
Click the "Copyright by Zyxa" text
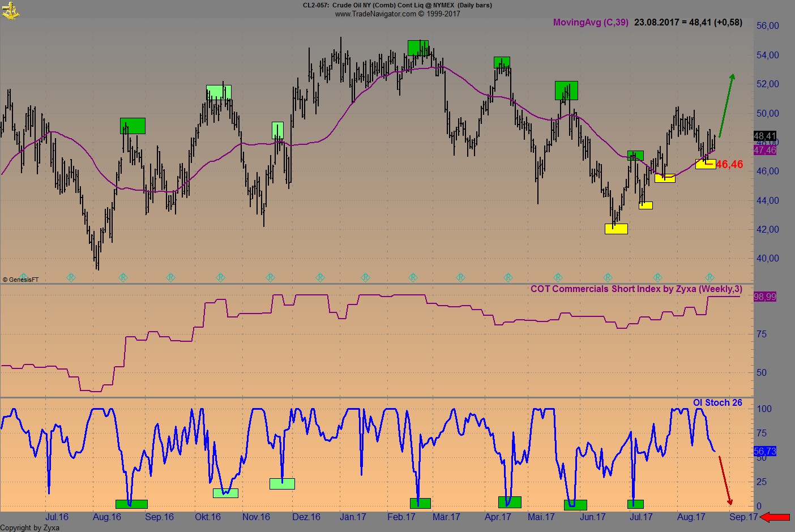pyautogui.click(x=31, y=527)
